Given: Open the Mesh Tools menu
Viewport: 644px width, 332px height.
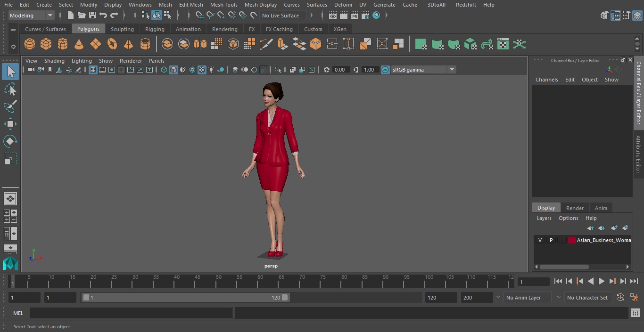Looking at the screenshot, I should click(223, 5).
